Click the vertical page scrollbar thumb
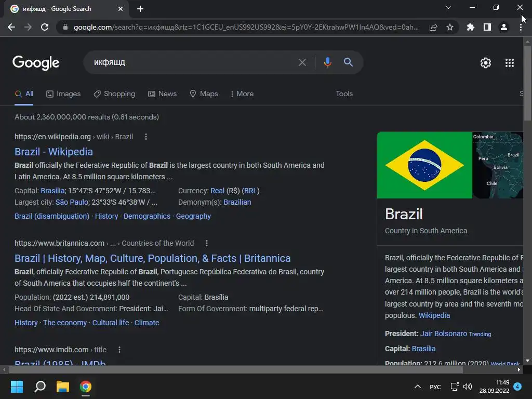Screen dimensions: 532x399 tap(527, 83)
